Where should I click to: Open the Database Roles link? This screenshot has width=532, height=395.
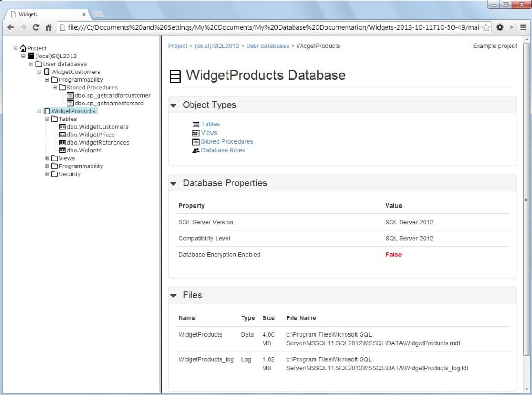tap(223, 151)
